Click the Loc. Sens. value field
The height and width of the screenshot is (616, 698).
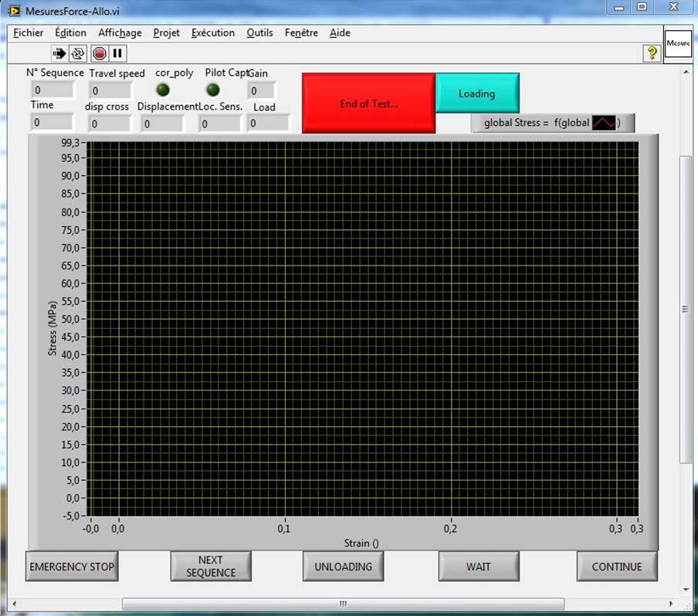click(219, 124)
